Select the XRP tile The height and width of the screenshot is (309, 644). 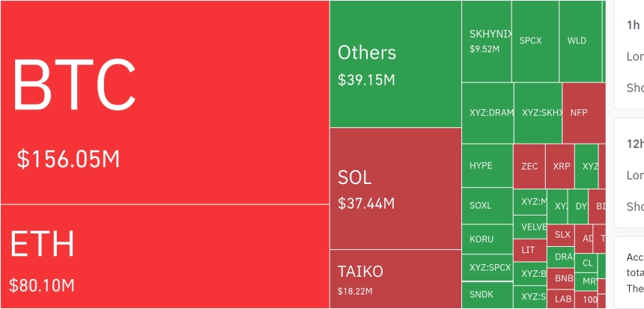560,166
